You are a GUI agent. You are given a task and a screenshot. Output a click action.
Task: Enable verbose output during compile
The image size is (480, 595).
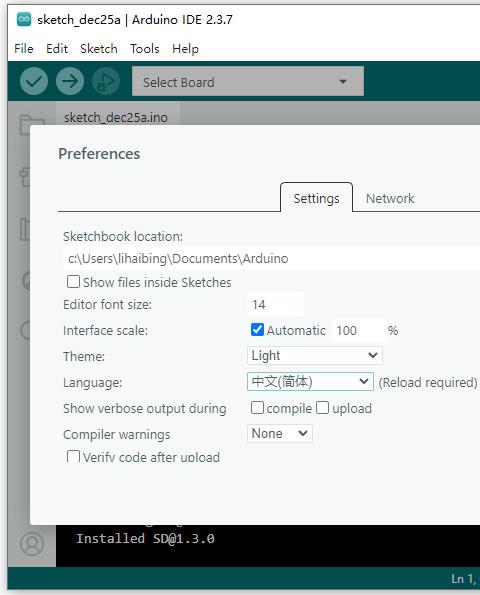(257, 408)
